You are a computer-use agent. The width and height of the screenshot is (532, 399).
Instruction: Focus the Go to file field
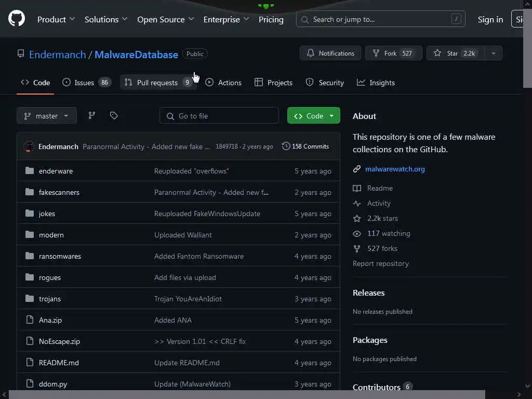click(x=219, y=116)
